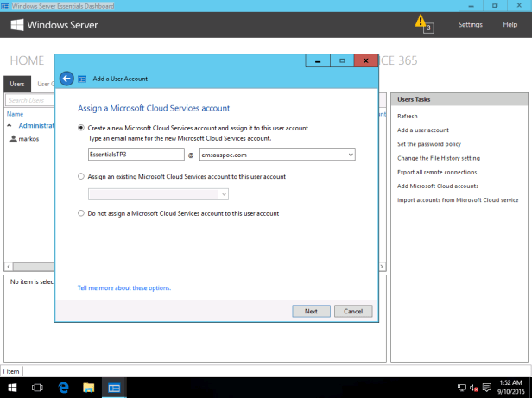Screen dimensions: 532x398
Task: Select Create a new Microsoft Cloud Services account
Action: [x=81, y=128]
